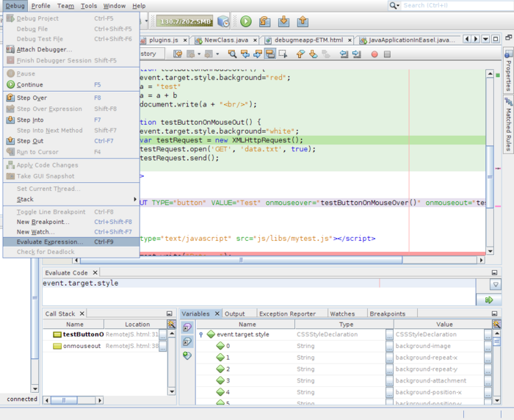Open the evaluate history dropdown arrow
The width and height of the screenshot is (514, 420).
(496, 284)
